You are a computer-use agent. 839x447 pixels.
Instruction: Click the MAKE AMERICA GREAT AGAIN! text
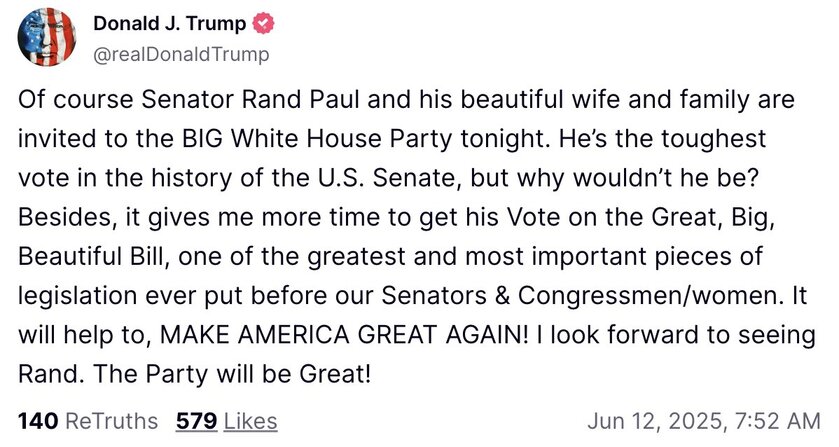pos(344,335)
